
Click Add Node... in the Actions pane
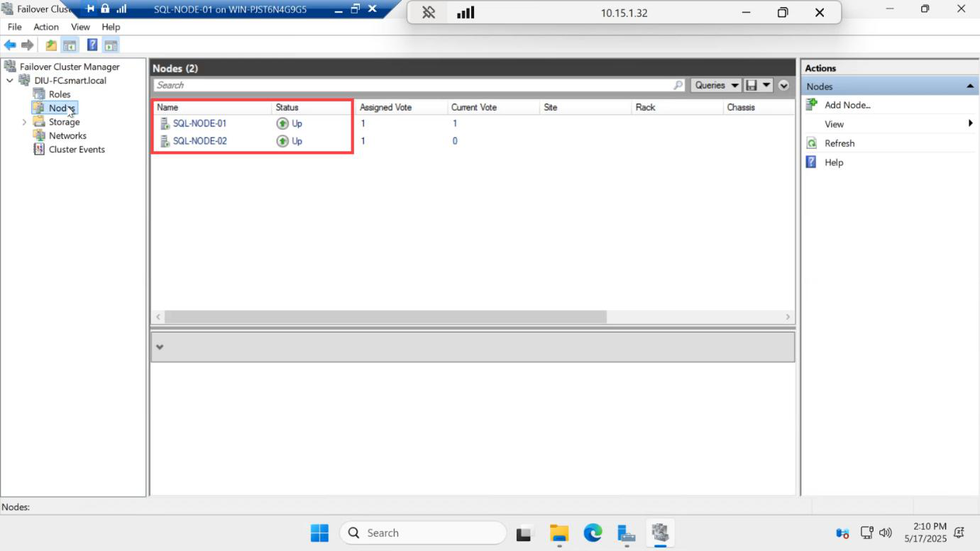click(x=847, y=105)
